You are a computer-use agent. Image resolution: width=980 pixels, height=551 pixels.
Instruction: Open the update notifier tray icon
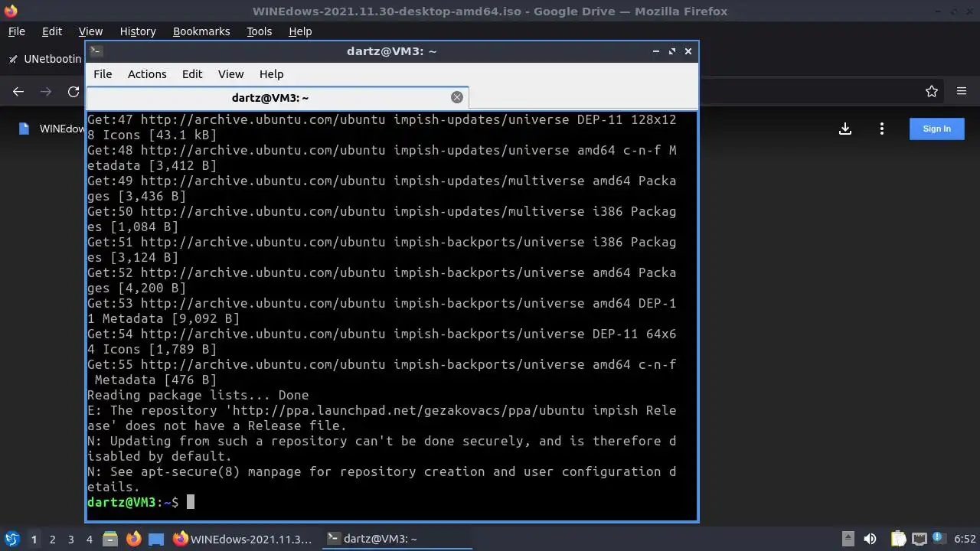[939, 539]
